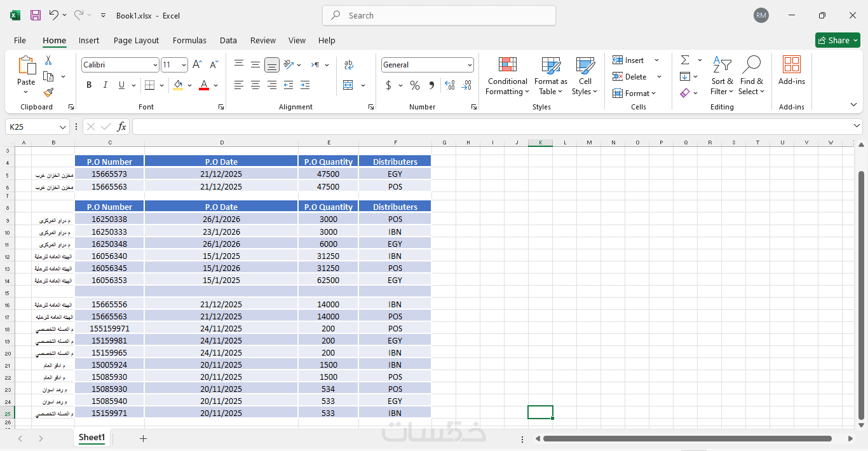868x451 pixels.
Task: Click the AutoSum sigma icon
Action: coord(685,60)
